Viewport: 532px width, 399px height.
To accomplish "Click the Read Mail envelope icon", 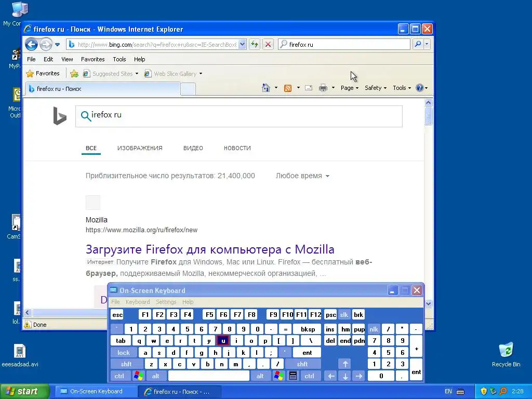I will 309,88.
